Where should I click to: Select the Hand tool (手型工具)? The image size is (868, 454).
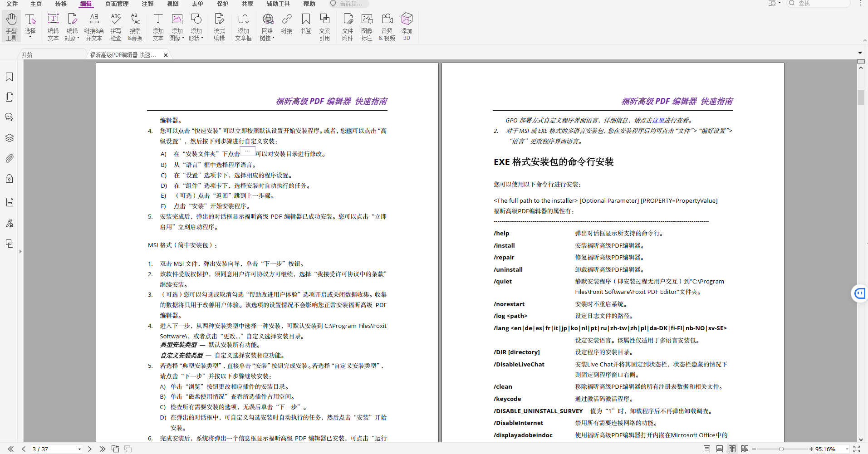[11, 27]
